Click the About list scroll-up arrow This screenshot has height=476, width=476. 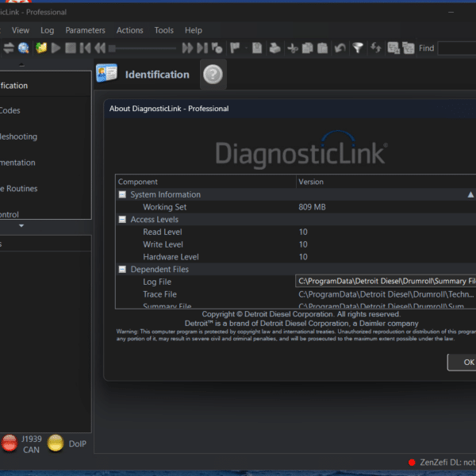[x=470, y=194]
